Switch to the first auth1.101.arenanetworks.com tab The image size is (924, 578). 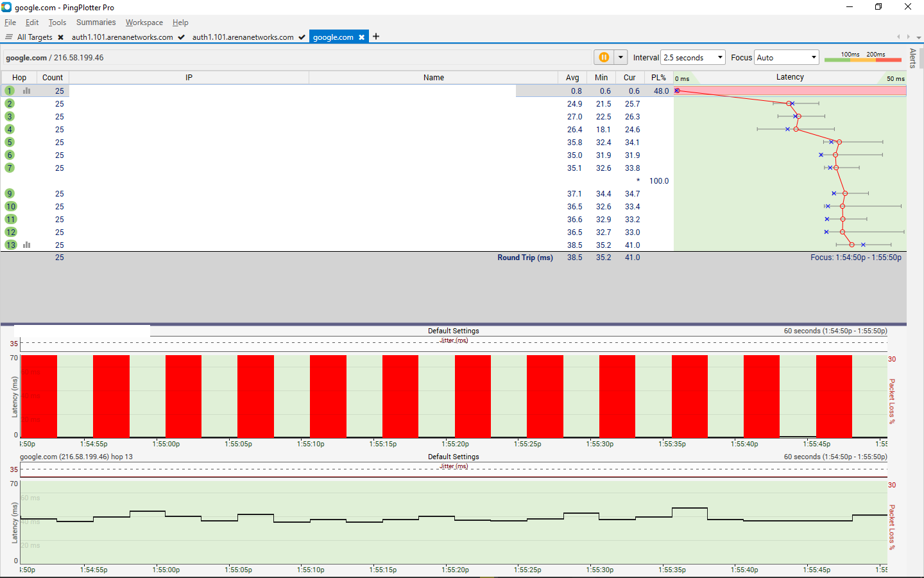click(x=122, y=37)
